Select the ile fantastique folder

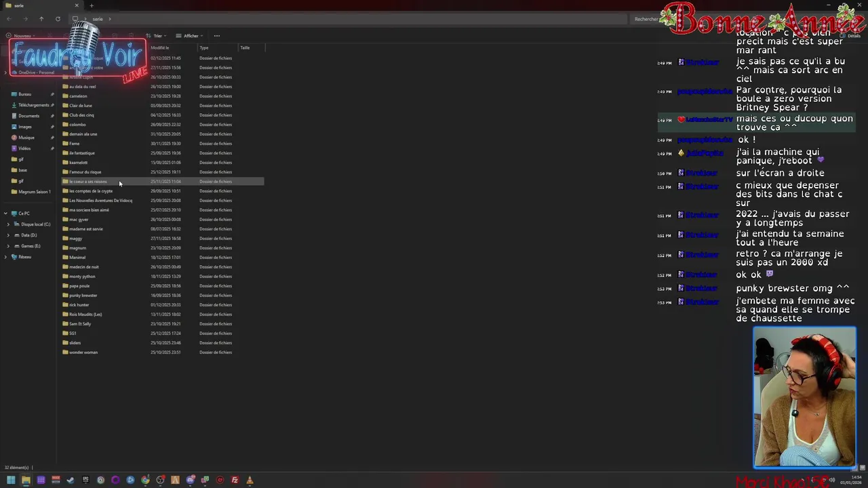tap(82, 153)
